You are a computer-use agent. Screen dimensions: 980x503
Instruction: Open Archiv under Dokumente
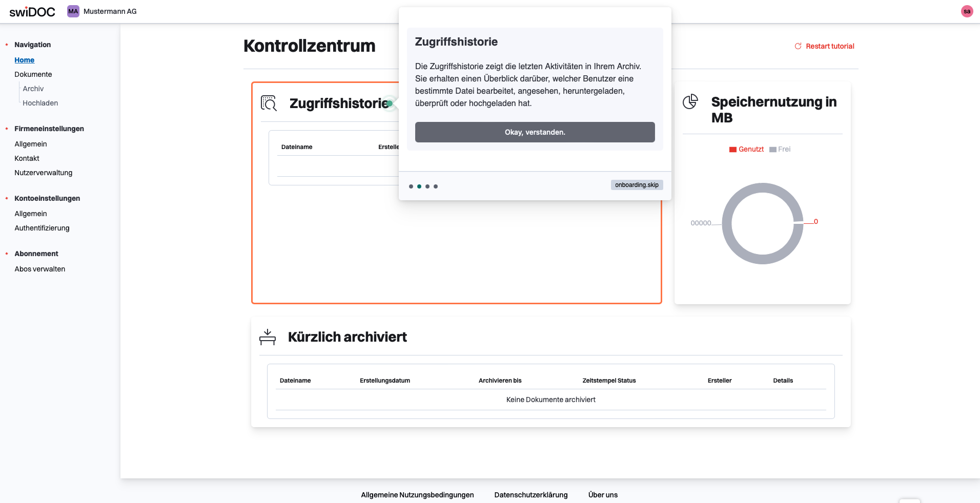[33, 89]
